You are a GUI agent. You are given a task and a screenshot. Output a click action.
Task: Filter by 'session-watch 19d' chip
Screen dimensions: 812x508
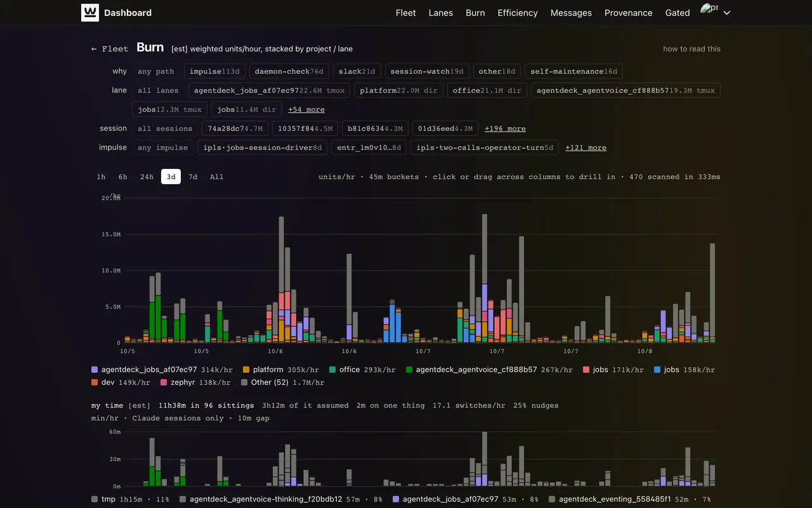(427, 71)
